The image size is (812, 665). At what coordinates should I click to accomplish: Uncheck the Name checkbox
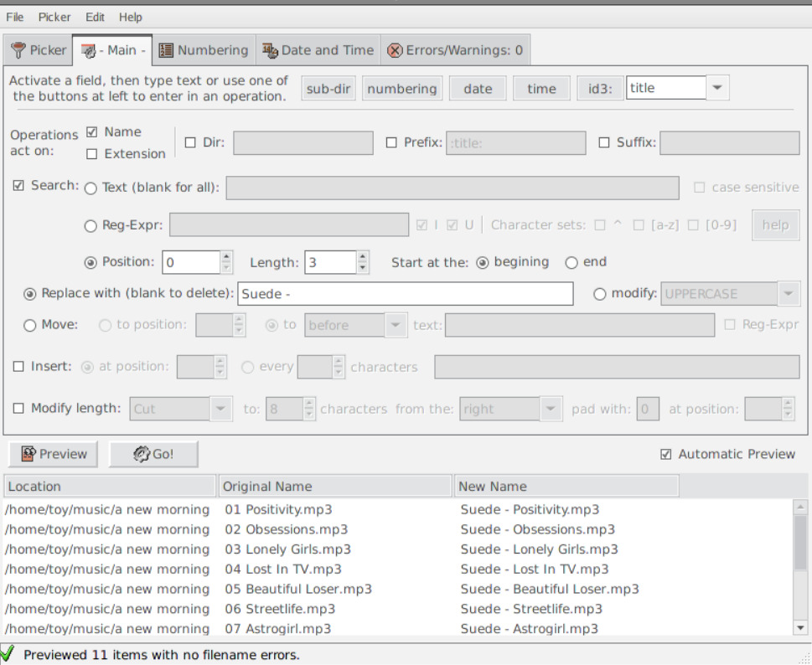coord(91,132)
